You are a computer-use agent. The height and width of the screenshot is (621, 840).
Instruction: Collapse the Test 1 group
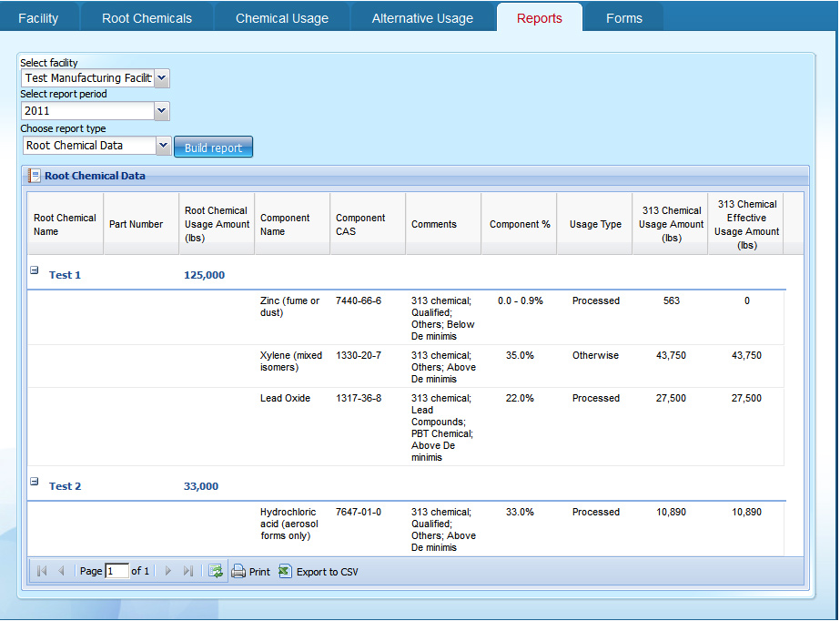(35, 270)
